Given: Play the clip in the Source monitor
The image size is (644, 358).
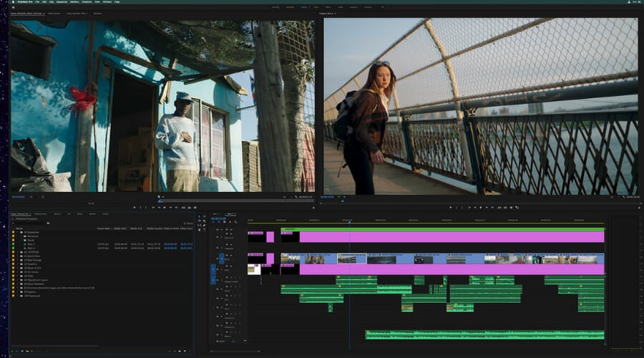Looking at the screenshot, I should pos(165,208).
